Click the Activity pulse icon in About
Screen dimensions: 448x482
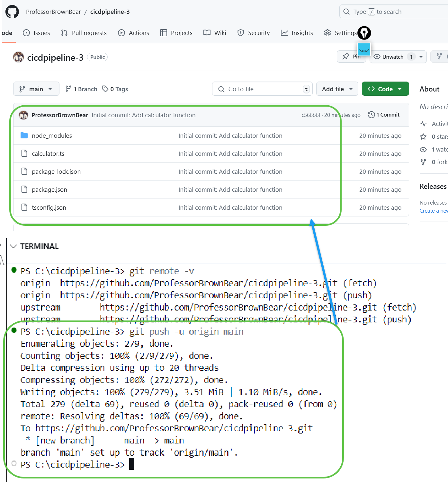tap(423, 124)
